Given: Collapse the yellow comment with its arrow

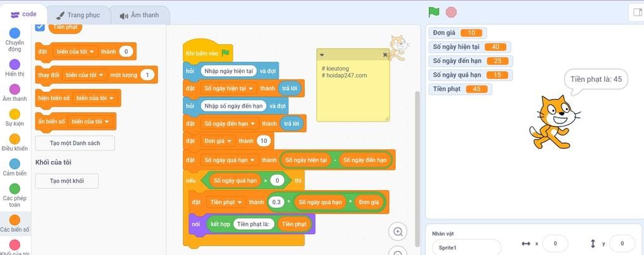Looking at the screenshot, I should coord(322,55).
